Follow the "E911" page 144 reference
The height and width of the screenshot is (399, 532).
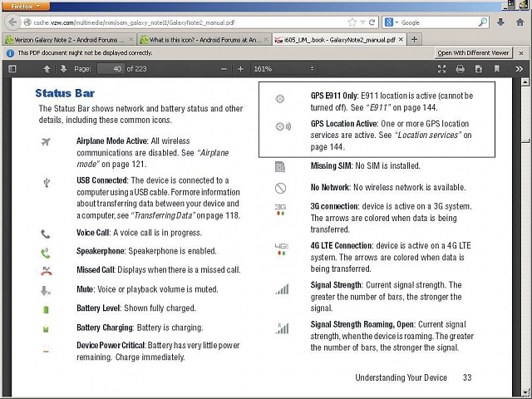coord(379,107)
